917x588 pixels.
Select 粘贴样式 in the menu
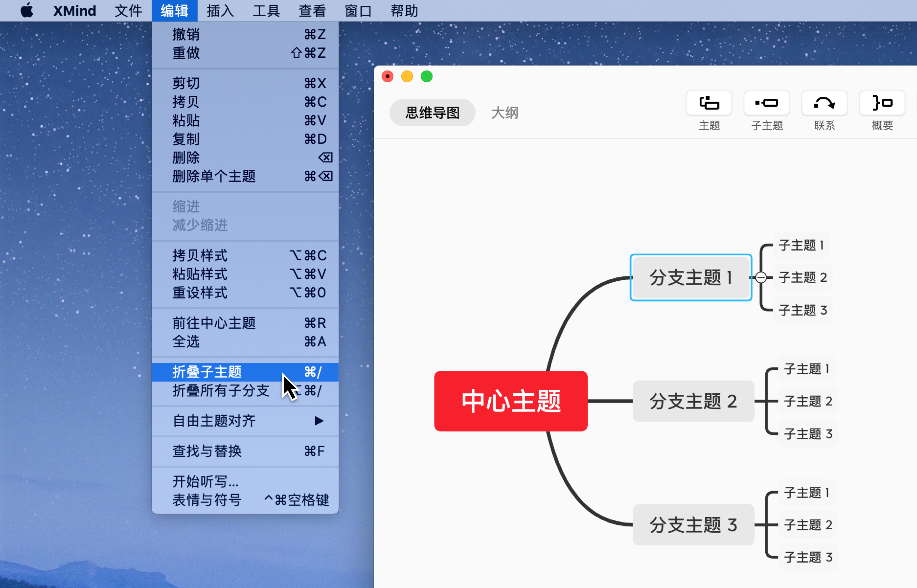(x=245, y=274)
